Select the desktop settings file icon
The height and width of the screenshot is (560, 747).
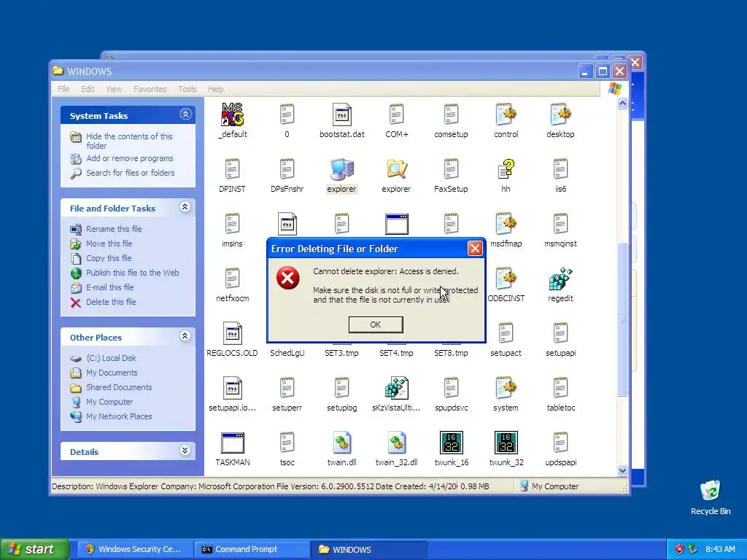tap(560, 114)
